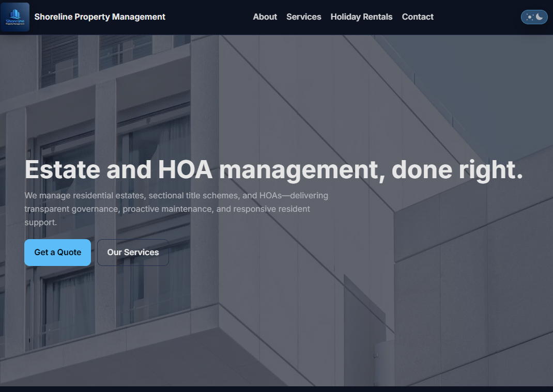This screenshot has width=553, height=392.
Task: Click the hero description paragraph text
Action: tap(176, 209)
